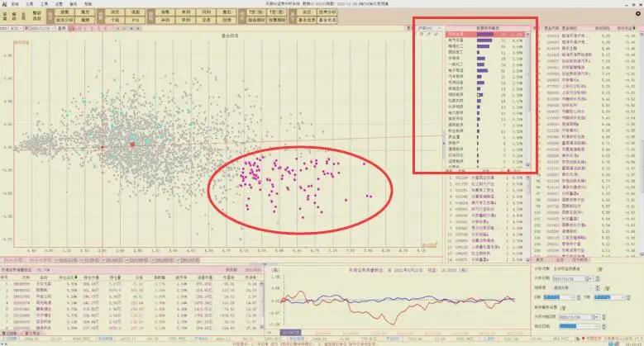Screen dimensions: 644x346
Task: Click the 选股 toolbar button
Action: 136,12
